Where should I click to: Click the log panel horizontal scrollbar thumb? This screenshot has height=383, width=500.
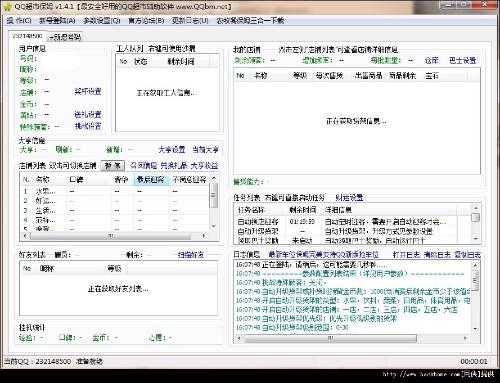coord(331,338)
